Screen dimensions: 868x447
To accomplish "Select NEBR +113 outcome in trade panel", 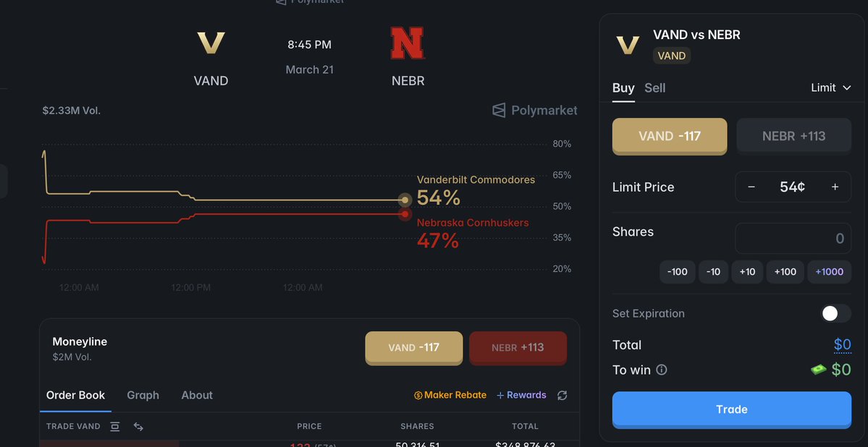I will coord(793,136).
